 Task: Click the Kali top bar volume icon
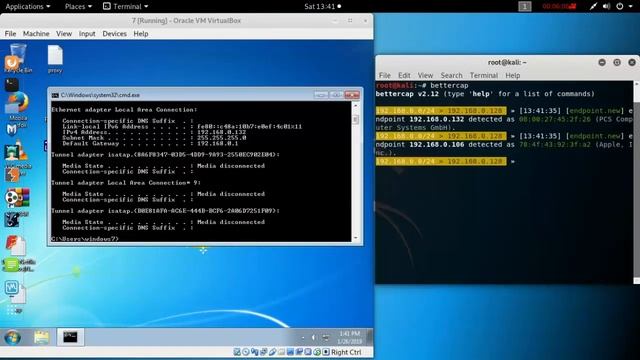click(607, 6)
